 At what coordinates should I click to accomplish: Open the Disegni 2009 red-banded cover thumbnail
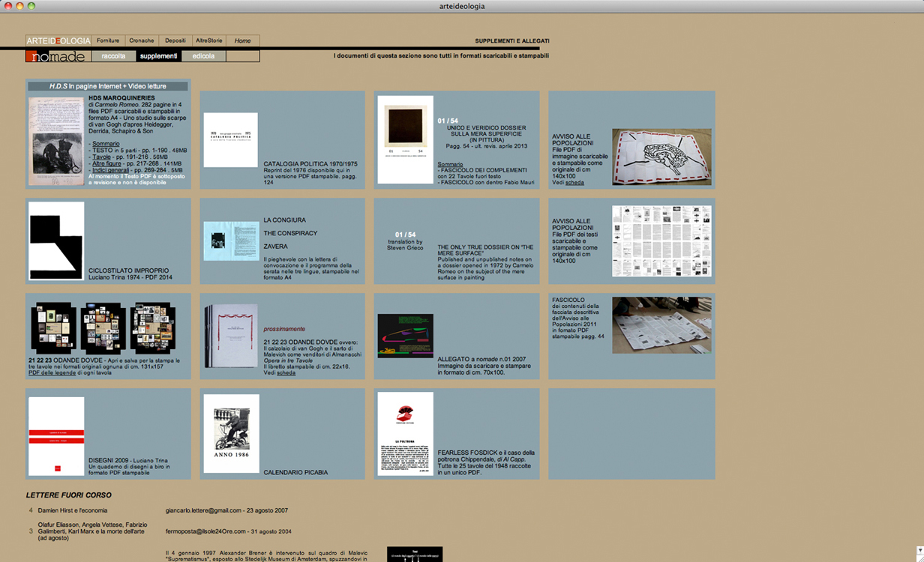(x=56, y=436)
